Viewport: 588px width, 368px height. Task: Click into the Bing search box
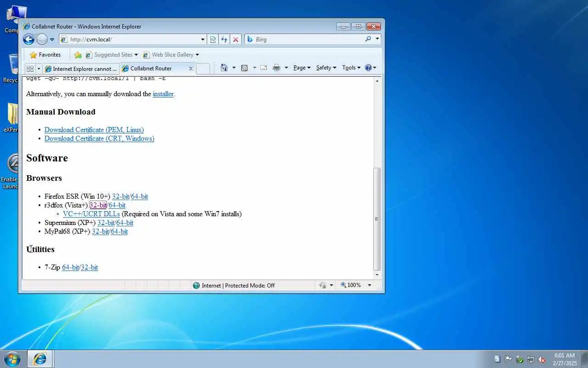pyautogui.click(x=309, y=40)
